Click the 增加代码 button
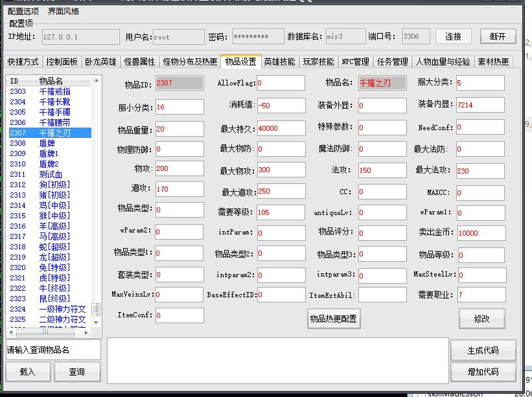 click(483, 372)
